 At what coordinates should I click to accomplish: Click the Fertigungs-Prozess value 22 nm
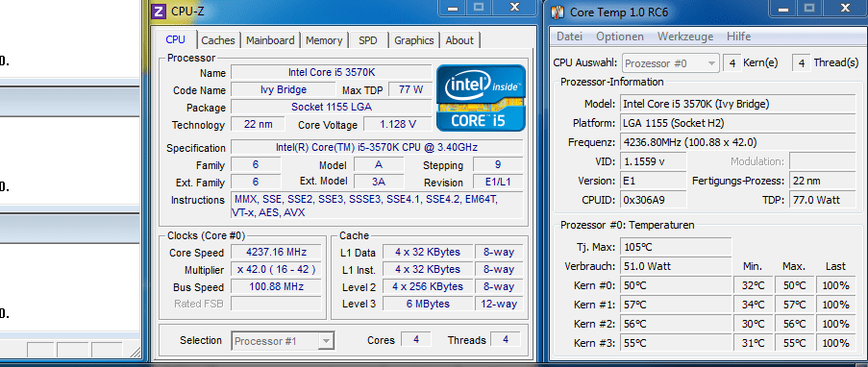coord(822,181)
